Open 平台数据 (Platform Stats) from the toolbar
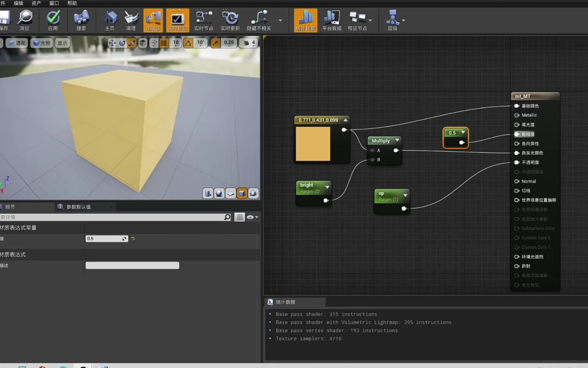This screenshot has width=588, height=368. (331, 20)
